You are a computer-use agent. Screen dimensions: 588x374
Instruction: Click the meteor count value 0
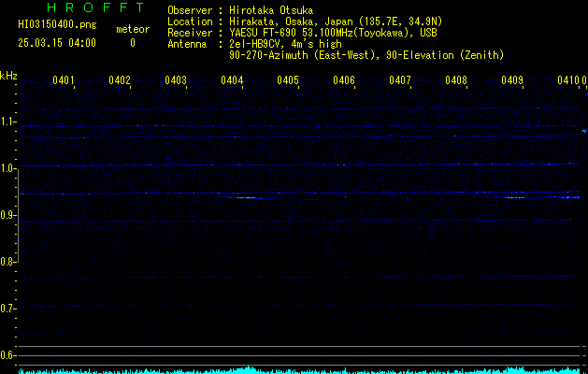(133, 43)
